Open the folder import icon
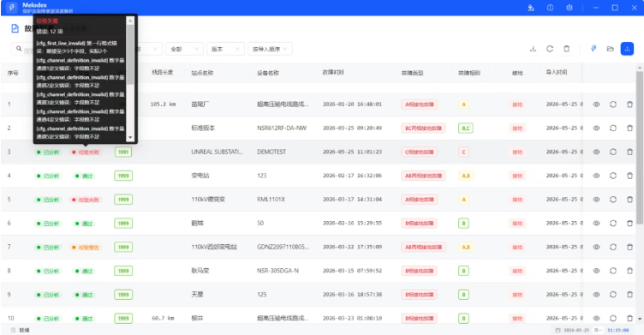This screenshot has height=335, width=644. [611, 49]
